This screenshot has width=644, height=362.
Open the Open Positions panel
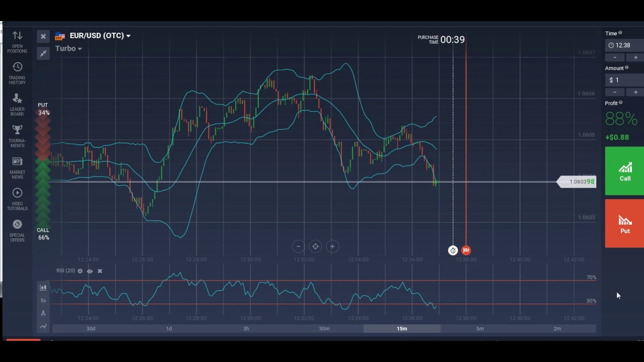click(x=17, y=42)
